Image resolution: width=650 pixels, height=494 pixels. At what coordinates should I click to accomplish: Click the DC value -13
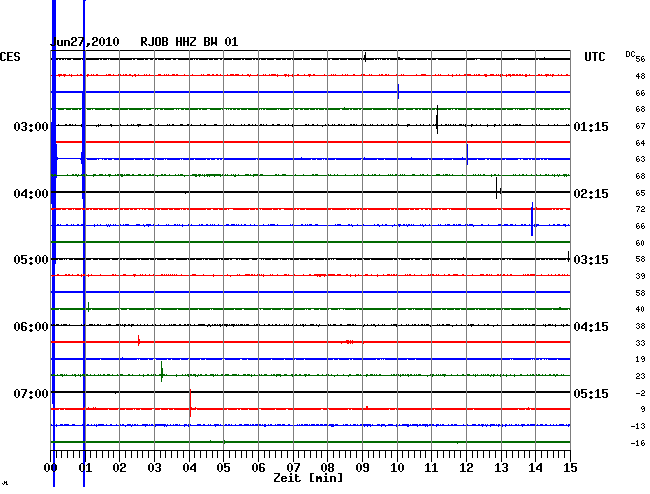[x=638, y=426]
